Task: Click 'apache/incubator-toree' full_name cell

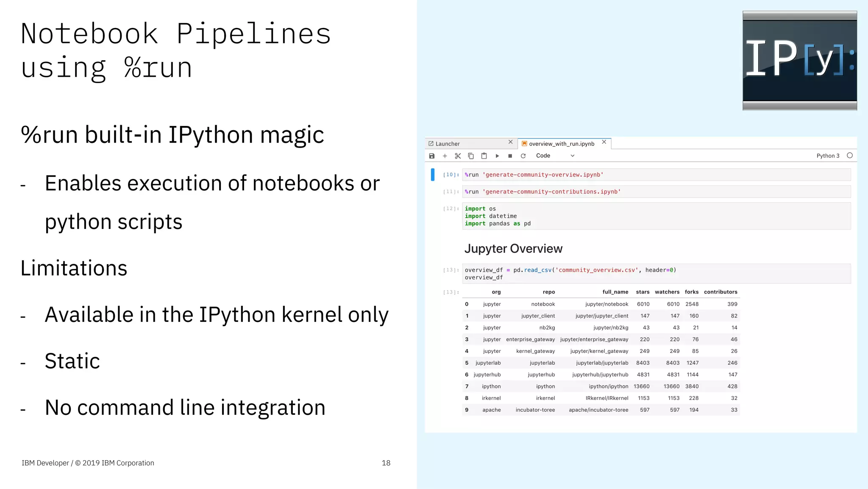Action: [x=598, y=410]
